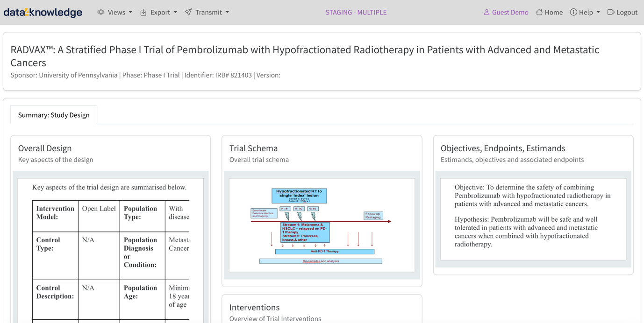Image resolution: width=644 pixels, height=323 pixels.
Task: Click the eye icon beside Views
Action: (101, 12)
